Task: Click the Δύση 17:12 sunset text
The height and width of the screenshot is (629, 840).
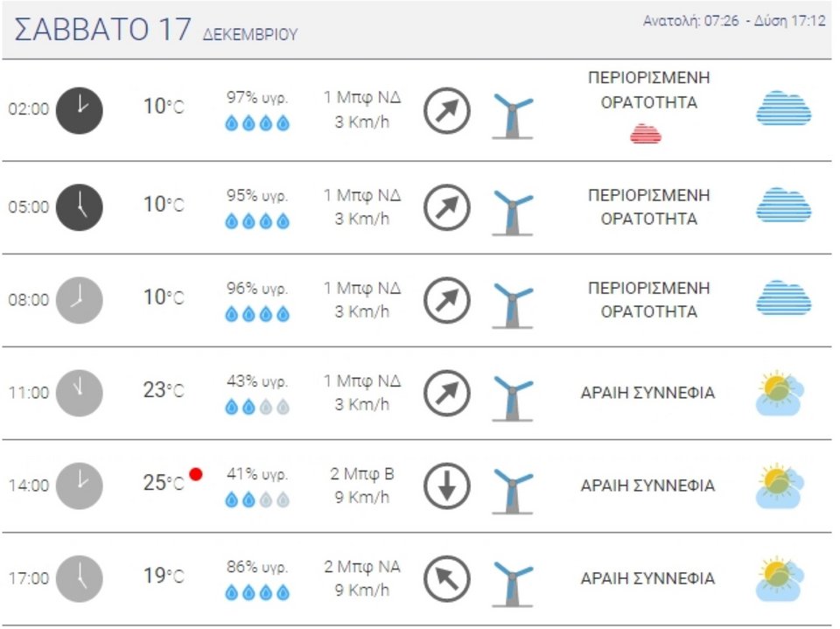Action: coord(789,21)
